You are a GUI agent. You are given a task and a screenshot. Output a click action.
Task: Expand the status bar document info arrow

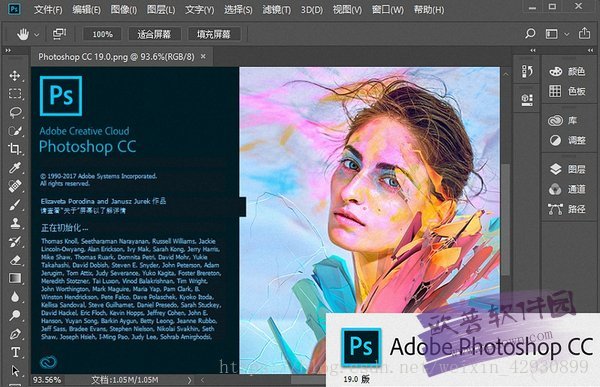coord(189,380)
